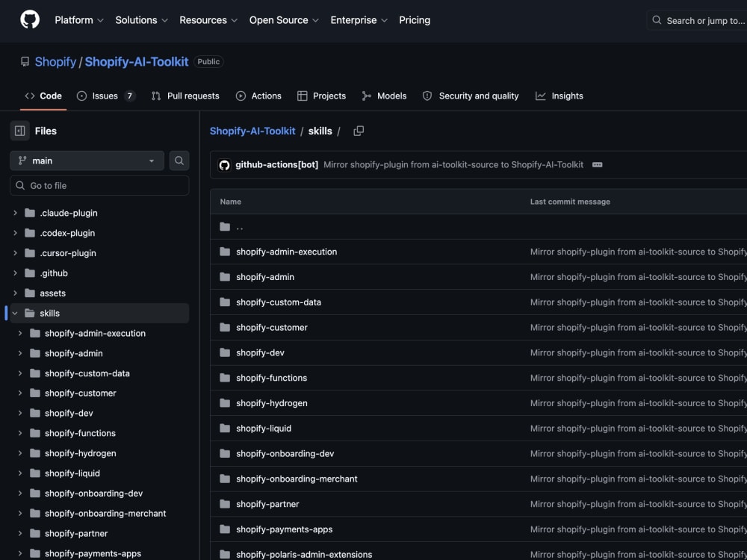Click the assets folder icon in tree
This screenshot has height=560, width=747.
pyautogui.click(x=30, y=293)
